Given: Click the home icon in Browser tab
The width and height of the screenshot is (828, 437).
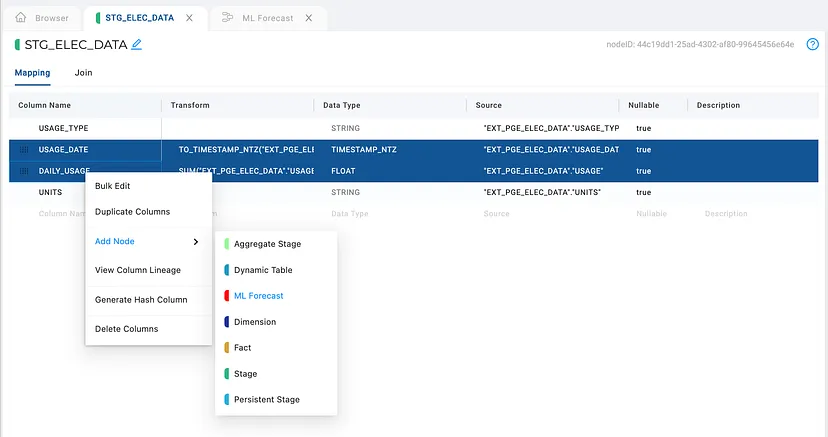Looking at the screenshot, I should point(21,17).
